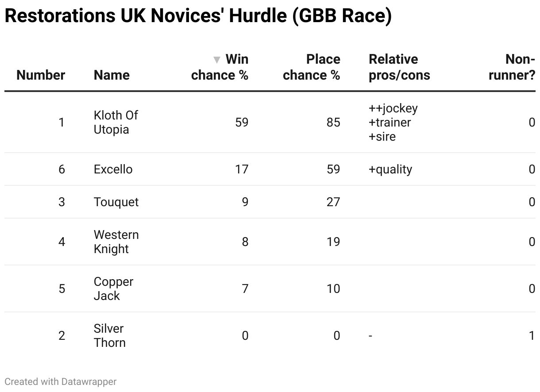Click the Name column header

tap(112, 75)
